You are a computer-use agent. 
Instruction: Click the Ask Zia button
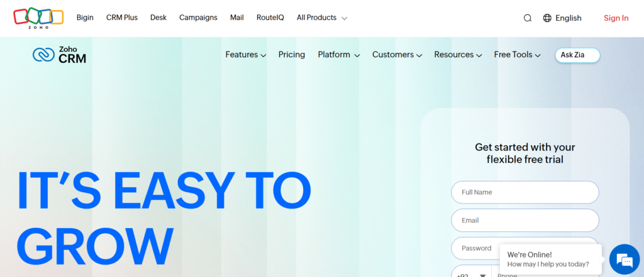pos(577,55)
